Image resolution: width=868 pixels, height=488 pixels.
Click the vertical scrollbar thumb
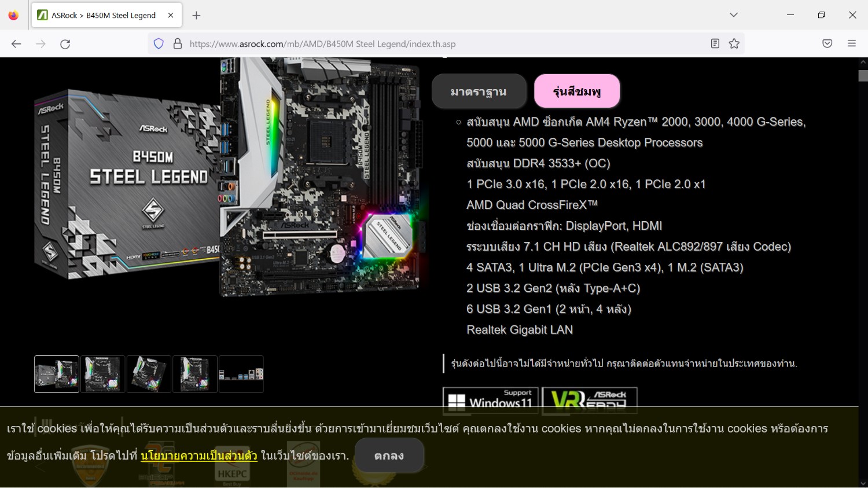(863, 76)
